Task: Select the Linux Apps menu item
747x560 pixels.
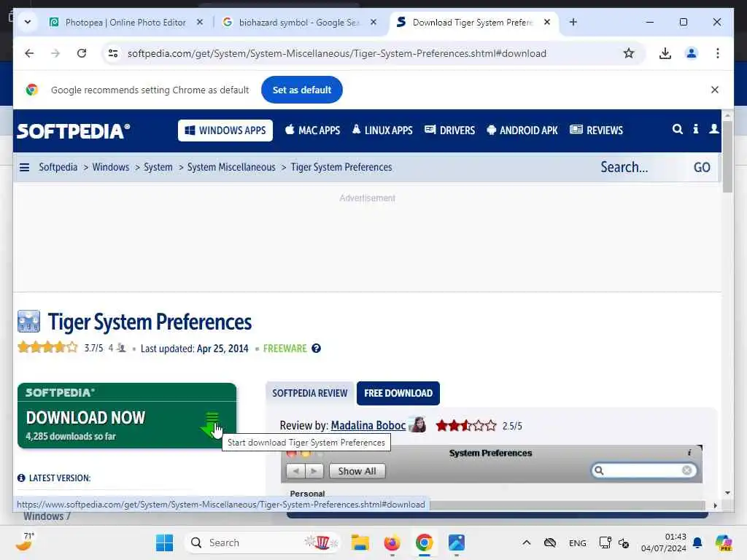Action: click(x=382, y=131)
